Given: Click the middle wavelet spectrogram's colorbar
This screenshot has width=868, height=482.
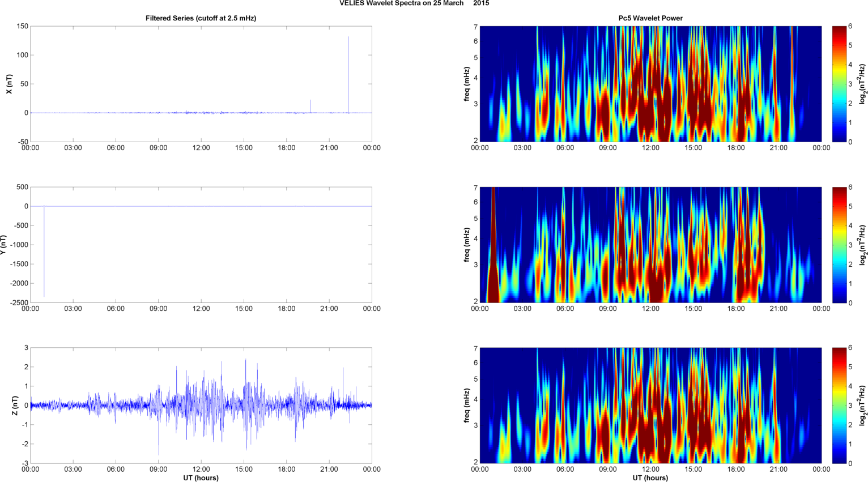Looking at the screenshot, I should pos(840,245).
